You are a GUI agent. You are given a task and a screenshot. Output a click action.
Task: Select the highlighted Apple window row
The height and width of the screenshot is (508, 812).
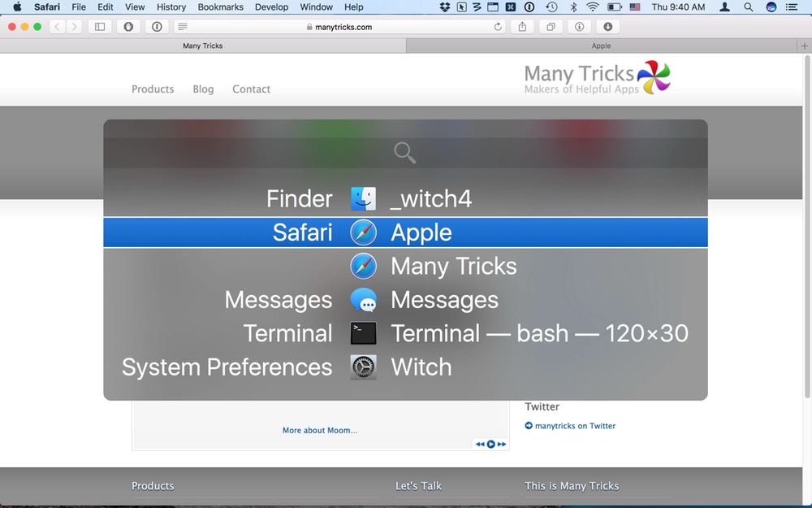point(405,232)
